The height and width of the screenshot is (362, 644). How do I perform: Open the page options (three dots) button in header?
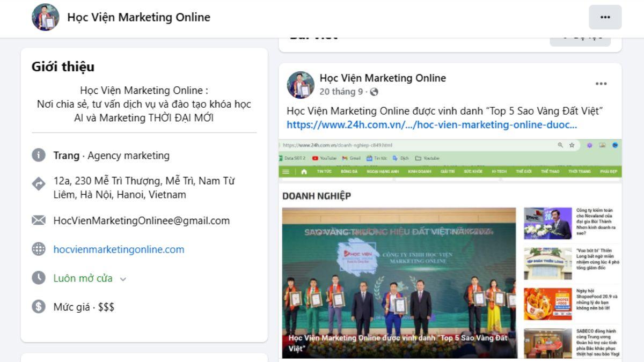(x=605, y=17)
